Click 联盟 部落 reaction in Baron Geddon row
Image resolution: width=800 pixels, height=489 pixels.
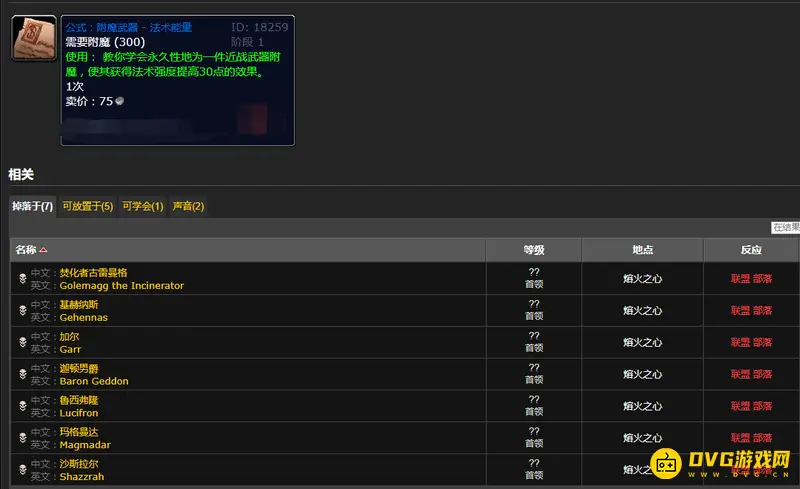tap(751, 374)
